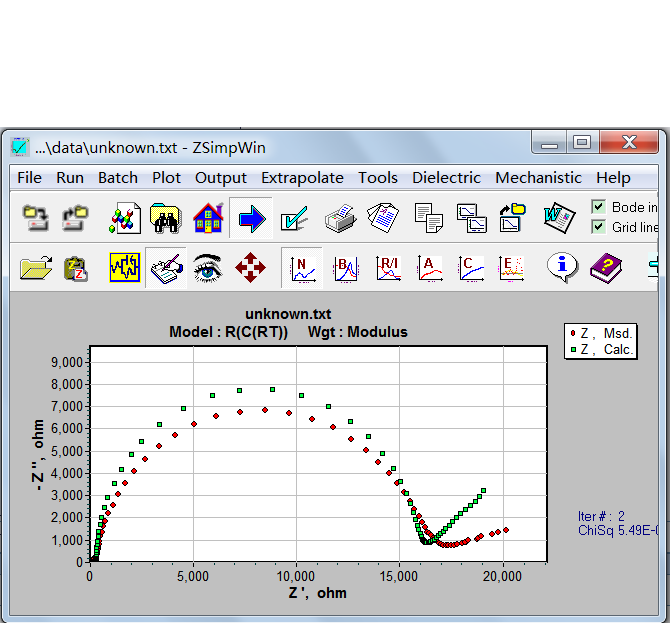Open the File menu
The image size is (670, 623).
click(29, 177)
